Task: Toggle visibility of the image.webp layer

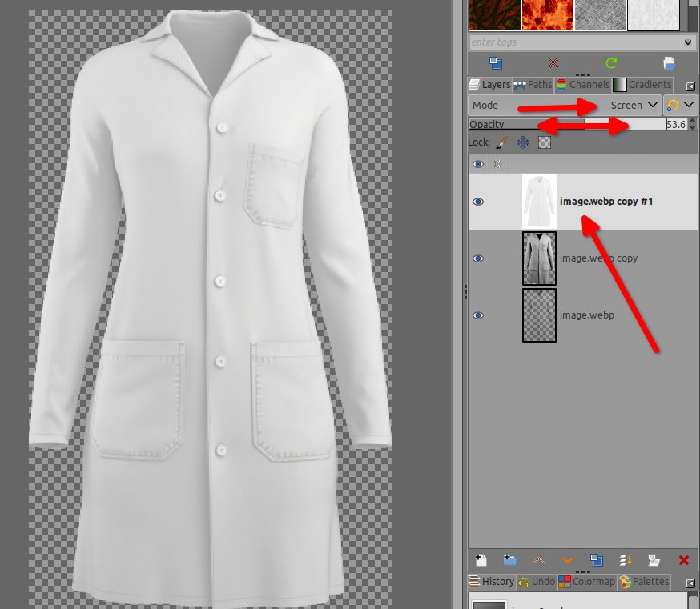Action: 478,315
